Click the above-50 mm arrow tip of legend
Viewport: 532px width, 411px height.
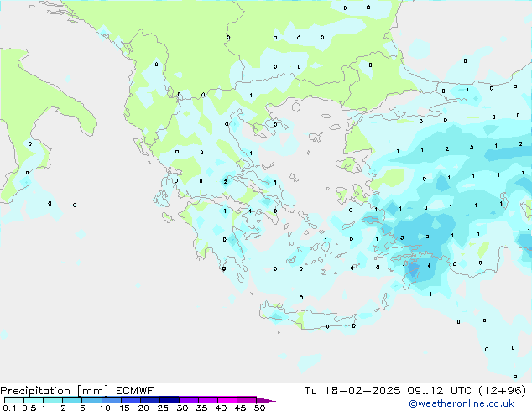click(x=266, y=401)
